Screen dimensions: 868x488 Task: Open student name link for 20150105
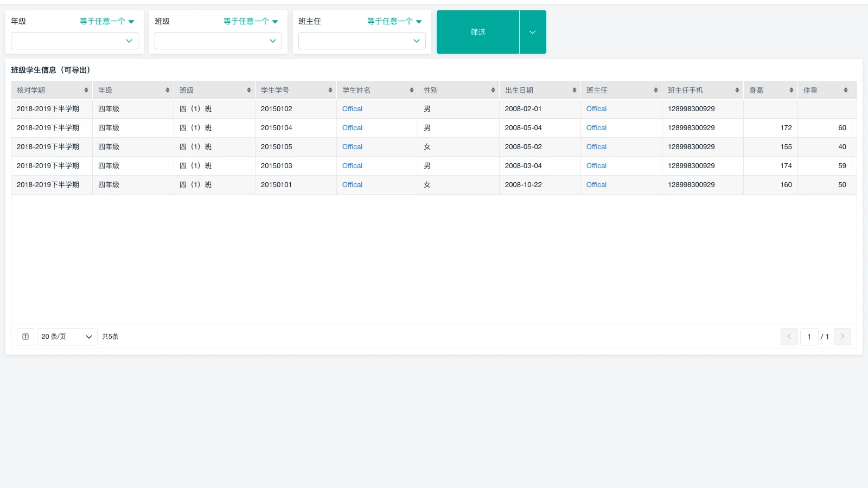pyautogui.click(x=352, y=147)
